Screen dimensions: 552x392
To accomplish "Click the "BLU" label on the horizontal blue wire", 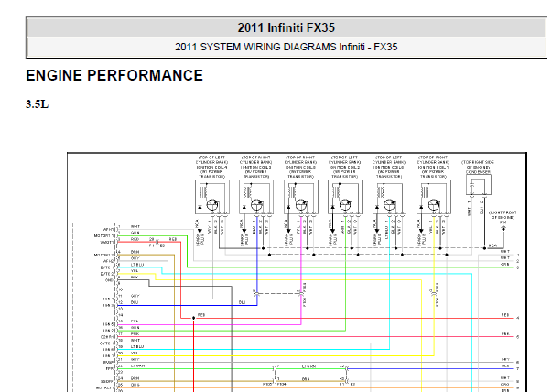I will (242, 302).
